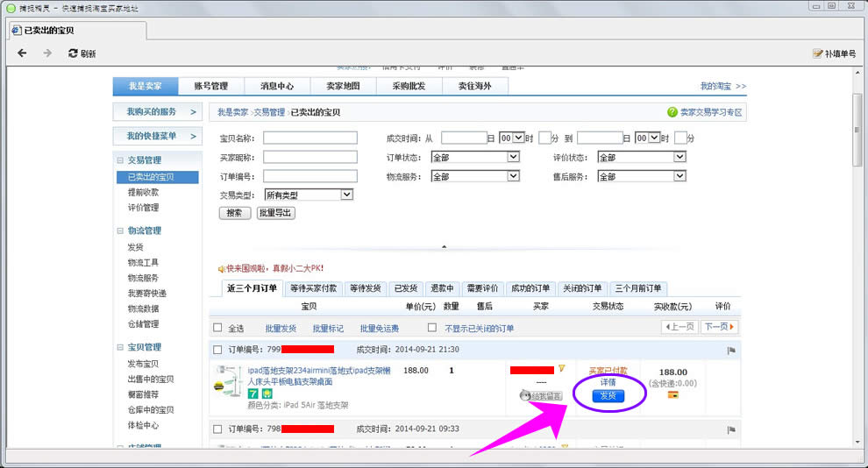Viewport: 868px width, 468px height.
Task: Open the start hour dropdown after 从
Action: 511,138
